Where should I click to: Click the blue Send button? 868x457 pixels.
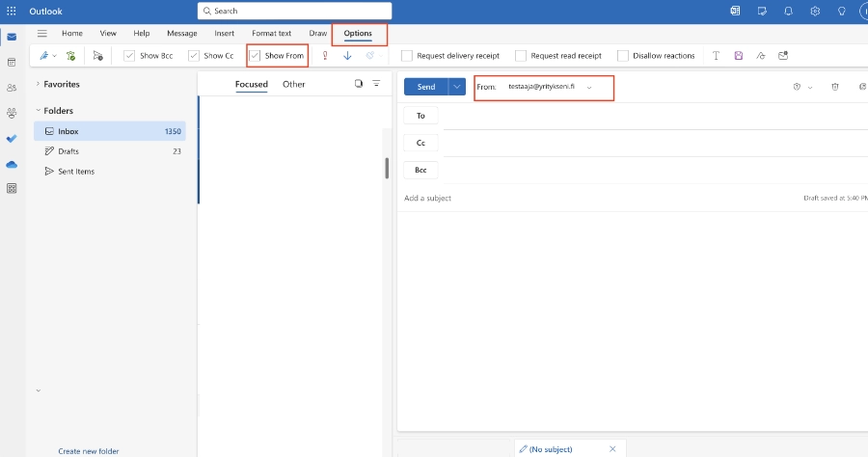click(425, 87)
